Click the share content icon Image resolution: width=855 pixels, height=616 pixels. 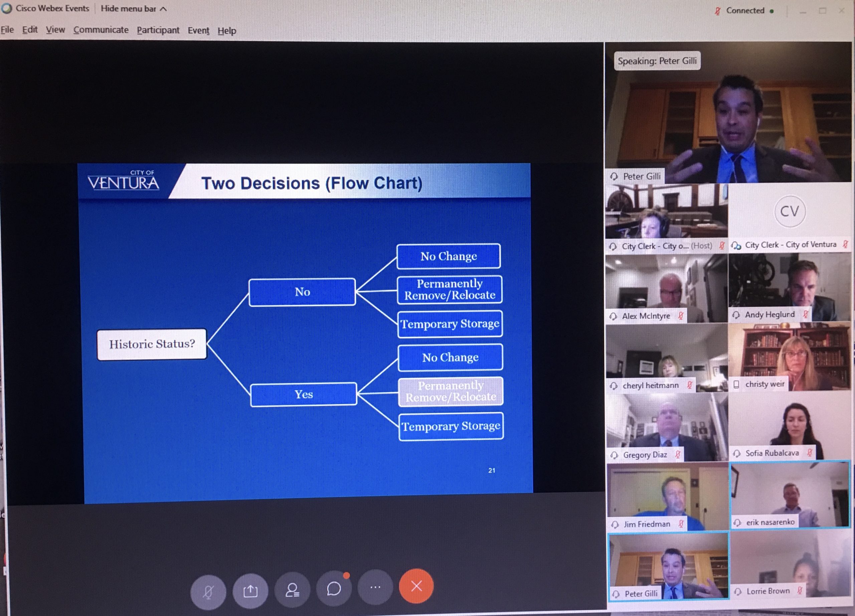[x=250, y=590]
